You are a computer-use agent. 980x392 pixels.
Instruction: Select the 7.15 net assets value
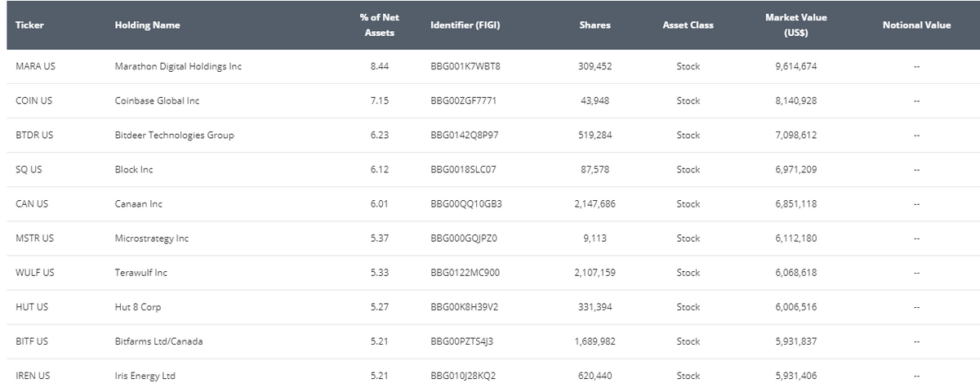(379, 101)
